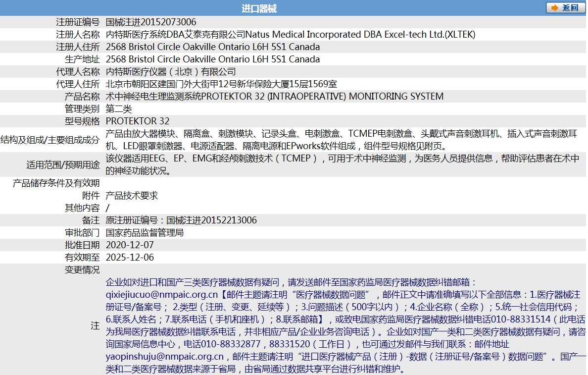Viewport: 588px width, 375px height.
Task: Click the 审批部门 label
Action: click(82, 232)
